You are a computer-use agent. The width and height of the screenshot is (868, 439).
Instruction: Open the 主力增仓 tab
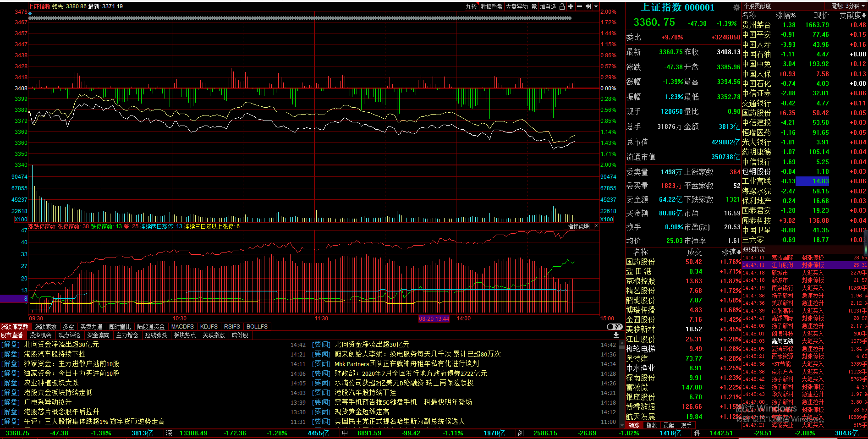(127, 335)
